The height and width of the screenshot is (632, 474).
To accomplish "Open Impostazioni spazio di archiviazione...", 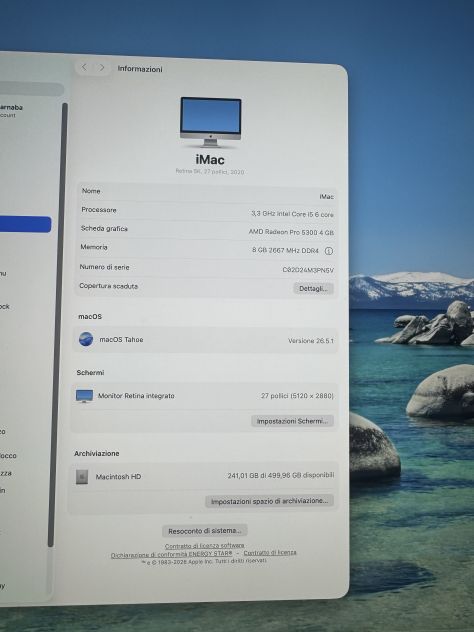I will click(269, 501).
